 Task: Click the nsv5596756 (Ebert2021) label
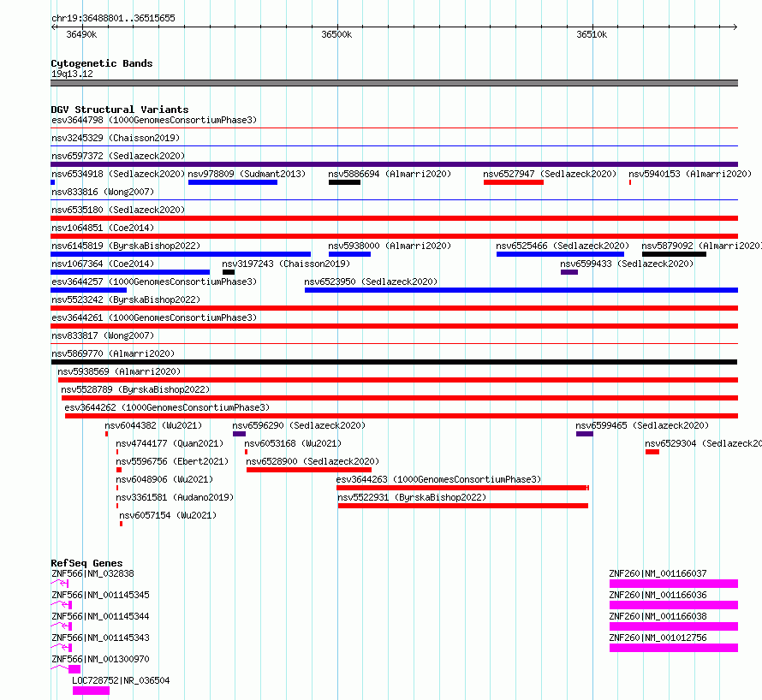pyautogui.click(x=172, y=461)
